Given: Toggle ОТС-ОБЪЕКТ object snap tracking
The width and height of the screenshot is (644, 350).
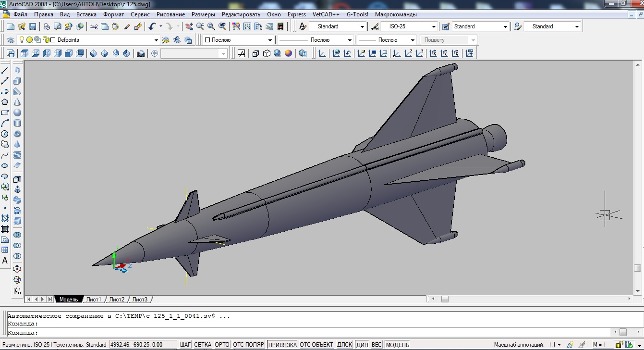Looking at the screenshot, I should click(x=316, y=345).
